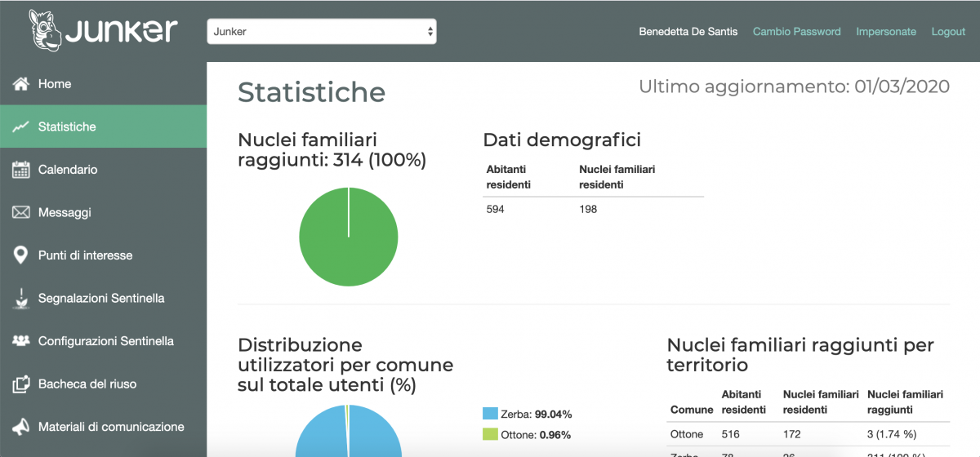
Task: Go to Calendario section
Action: point(103,170)
